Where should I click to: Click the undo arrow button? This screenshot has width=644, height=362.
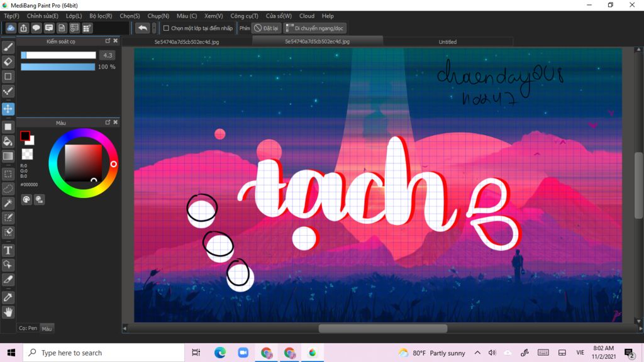(143, 28)
